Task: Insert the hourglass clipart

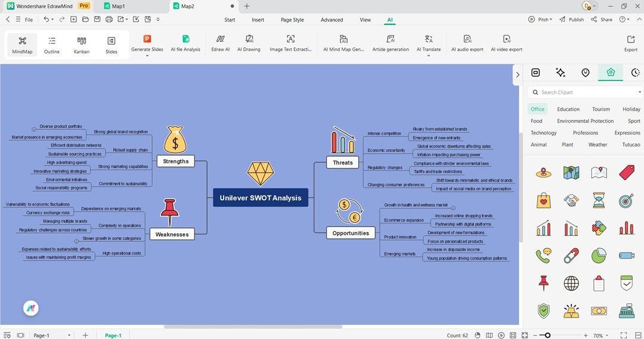Action: tap(599, 201)
